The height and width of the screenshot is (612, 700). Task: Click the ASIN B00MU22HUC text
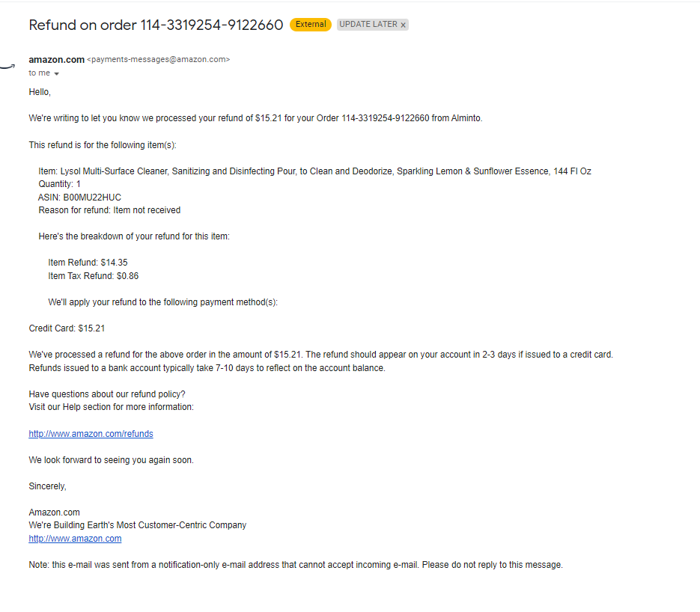79,198
